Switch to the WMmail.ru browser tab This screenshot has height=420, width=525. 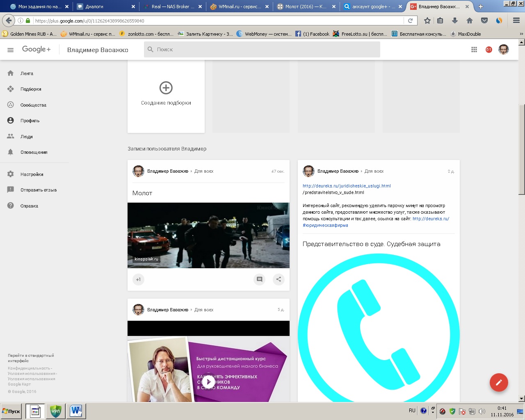pyautogui.click(x=239, y=7)
